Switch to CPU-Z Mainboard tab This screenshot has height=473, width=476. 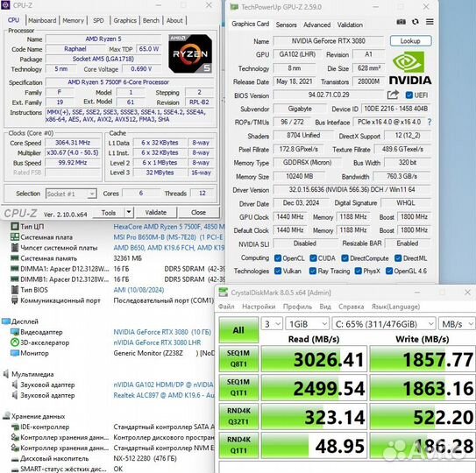pyautogui.click(x=42, y=21)
